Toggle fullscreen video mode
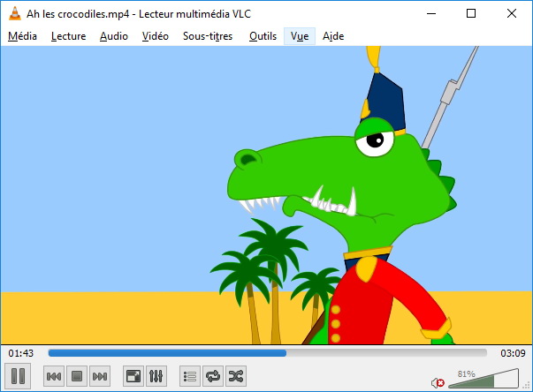Viewport: 533px width, 392px height. 133,376
